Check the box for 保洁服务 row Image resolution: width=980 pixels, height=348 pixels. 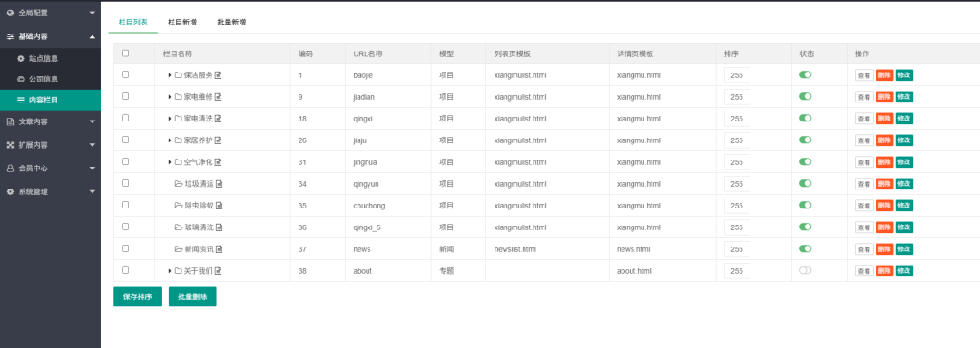[125, 74]
